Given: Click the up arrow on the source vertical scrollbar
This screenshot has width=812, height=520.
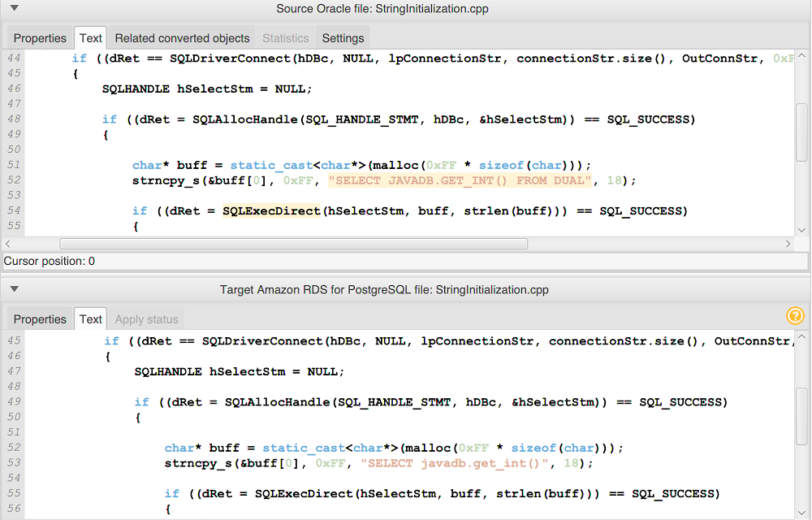Looking at the screenshot, I should (803, 55).
